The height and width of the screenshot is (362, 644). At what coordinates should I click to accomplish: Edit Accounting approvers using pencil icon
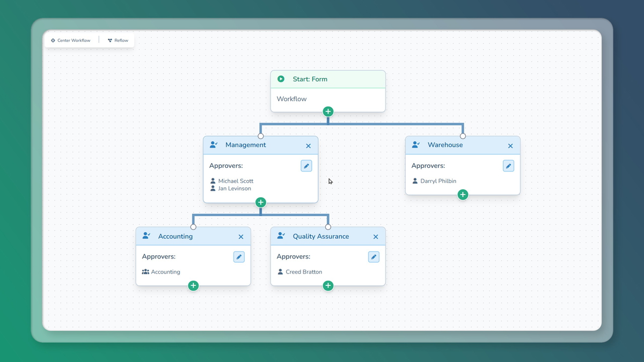coord(239,257)
